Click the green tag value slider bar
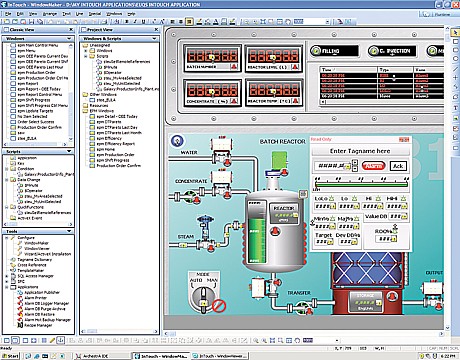The height and width of the screenshot is (360, 460). tap(361, 184)
